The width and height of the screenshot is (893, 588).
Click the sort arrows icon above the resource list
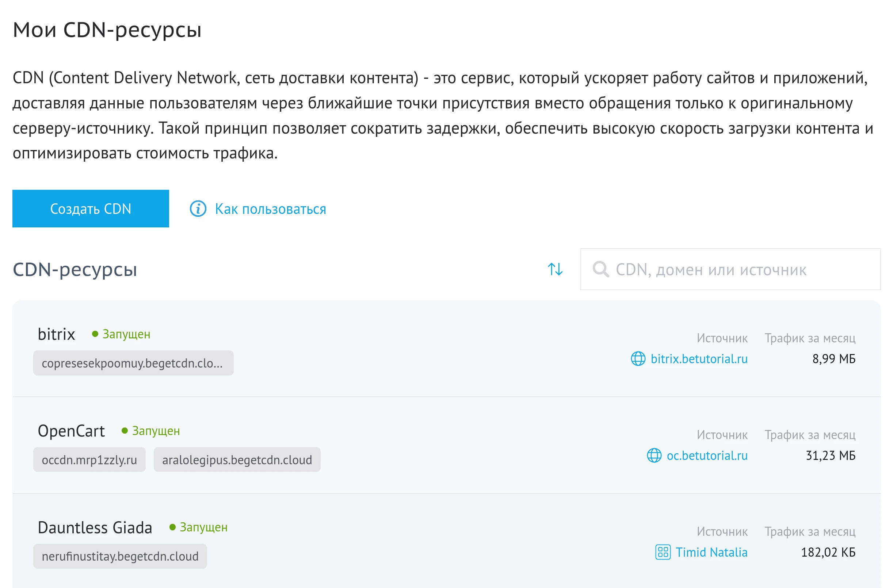tap(555, 269)
